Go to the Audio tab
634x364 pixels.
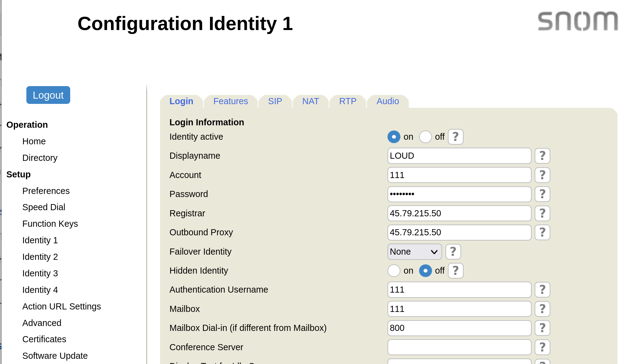coord(388,101)
